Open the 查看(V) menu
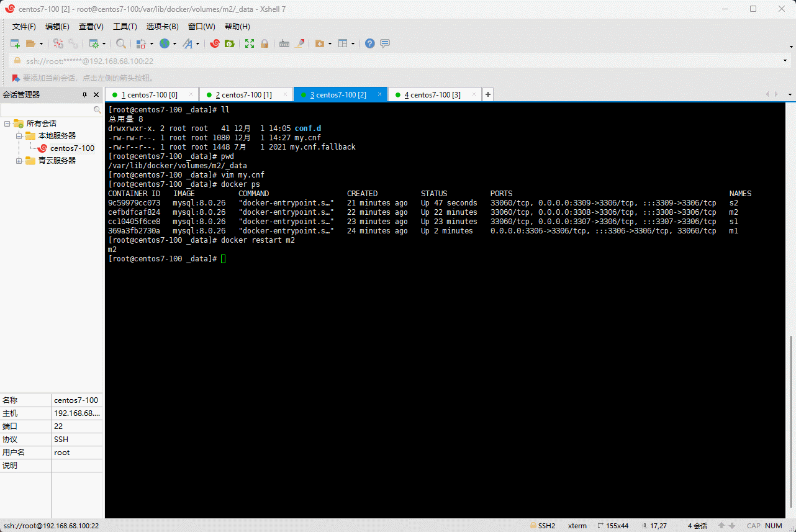Image resolution: width=796 pixels, height=532 pixels. tap(91, 27)
